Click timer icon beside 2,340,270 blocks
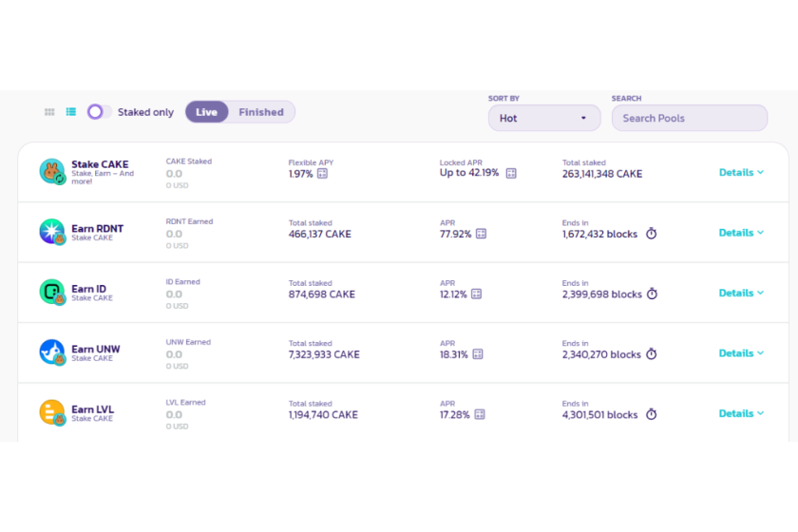This screenshot has height=532, width=798. coord(652,353)
